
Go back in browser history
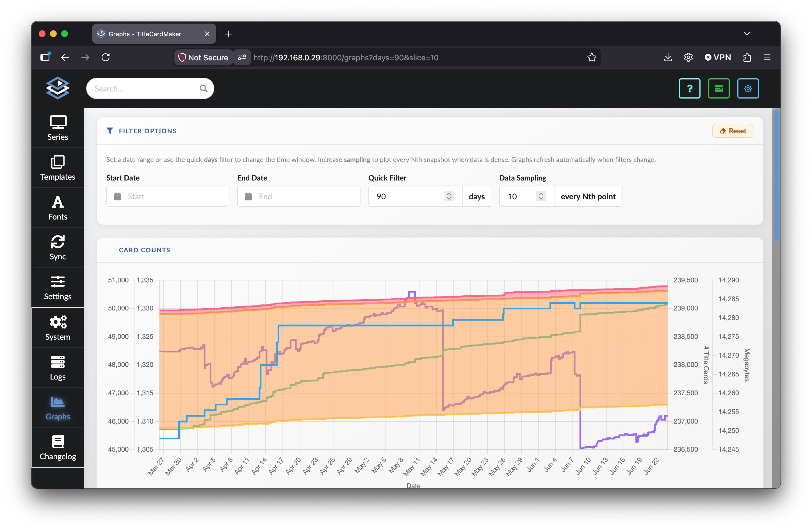tap(65, 57)
